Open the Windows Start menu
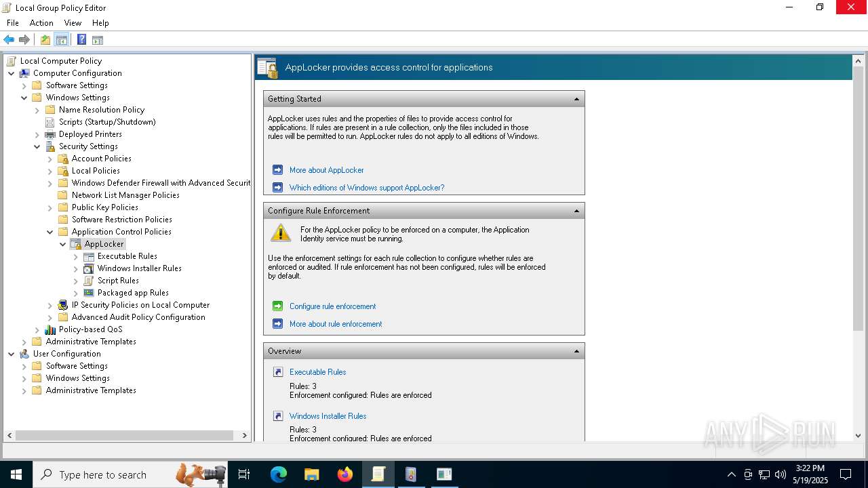 pyautogui.click(x=16, y=474)
